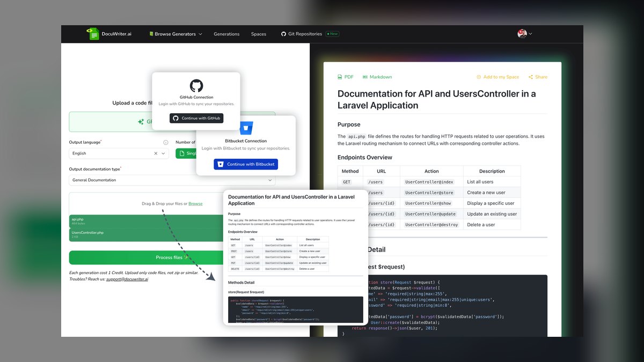Click the Purpose heading in the right panel
Image resolution: width=644 pixels, height=362 pixels.
coord(349,124)
